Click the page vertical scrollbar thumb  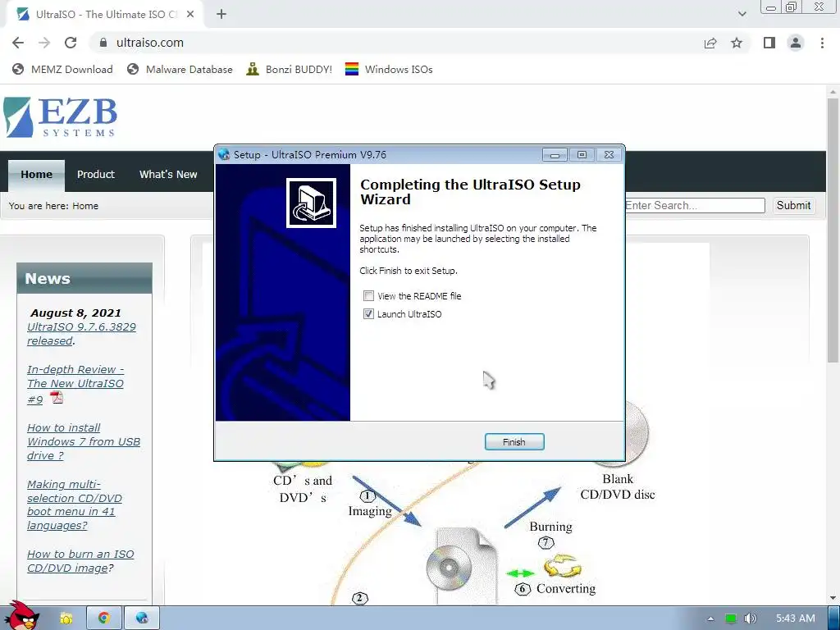(x=833, y=231)
